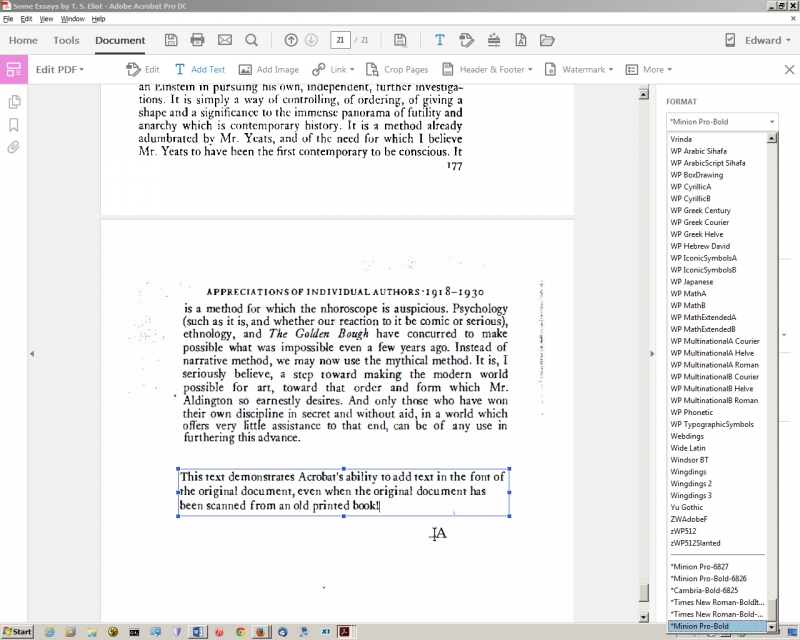Click the Send by email envelope icon
This screenshot has width=800, height=640.
(x=225, y=40)
